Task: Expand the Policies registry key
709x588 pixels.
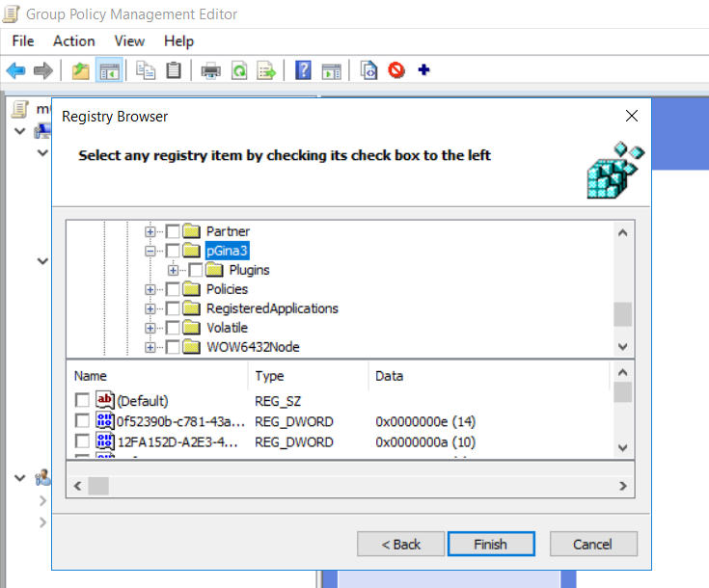Action: pos(150,289)
